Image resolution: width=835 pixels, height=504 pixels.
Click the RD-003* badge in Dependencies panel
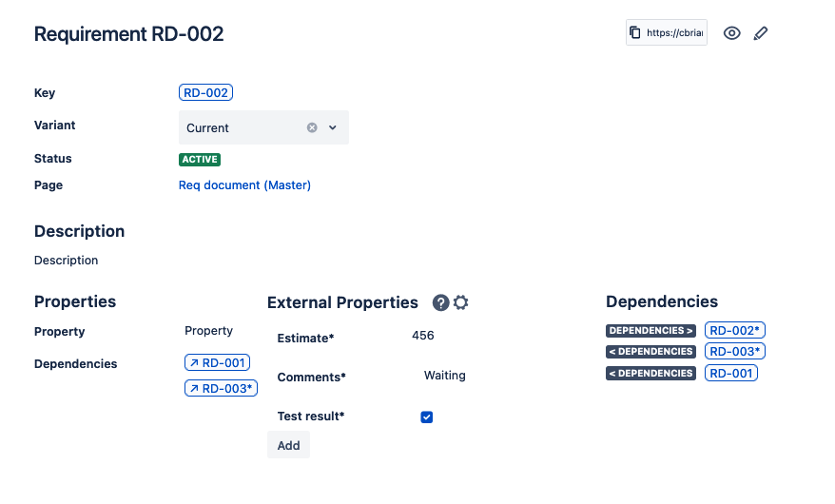735,352
